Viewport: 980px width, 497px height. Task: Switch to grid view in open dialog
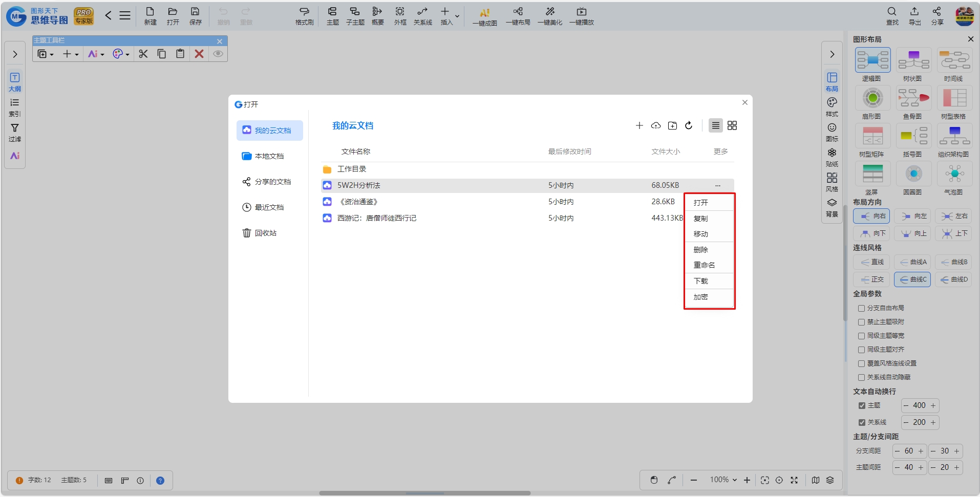(x=732, y=125)
